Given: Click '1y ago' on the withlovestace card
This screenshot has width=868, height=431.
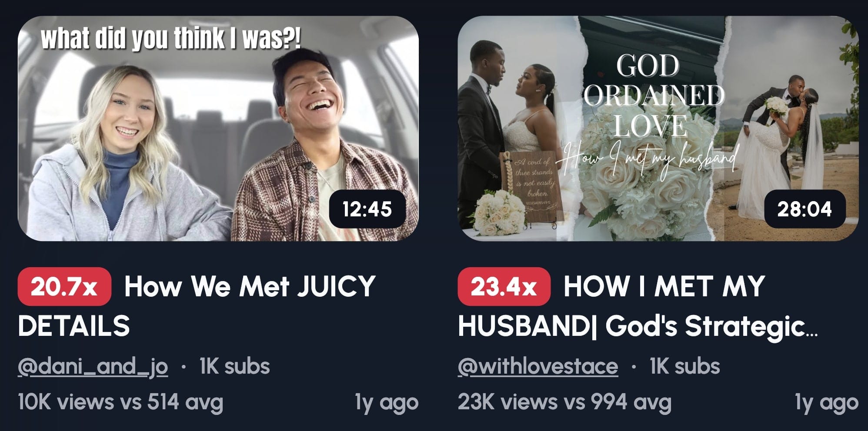Looking at the screenshot, I should click(826, 403).
